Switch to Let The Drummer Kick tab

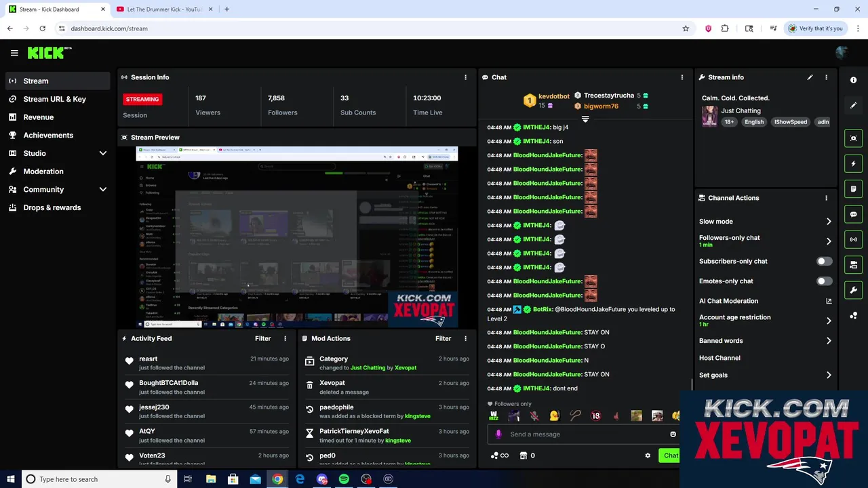click(165, 9)
